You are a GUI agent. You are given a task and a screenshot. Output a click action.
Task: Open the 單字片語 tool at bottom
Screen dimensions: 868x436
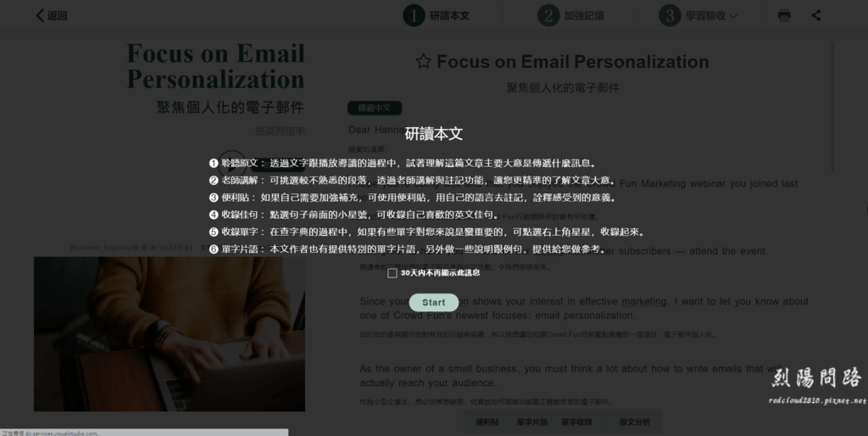(x=532, y=422)
